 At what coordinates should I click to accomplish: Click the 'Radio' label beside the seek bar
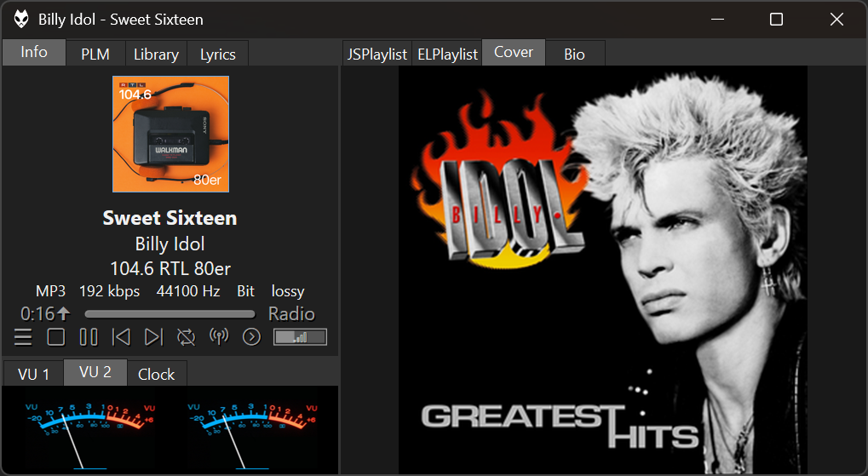tap(291, 314)
